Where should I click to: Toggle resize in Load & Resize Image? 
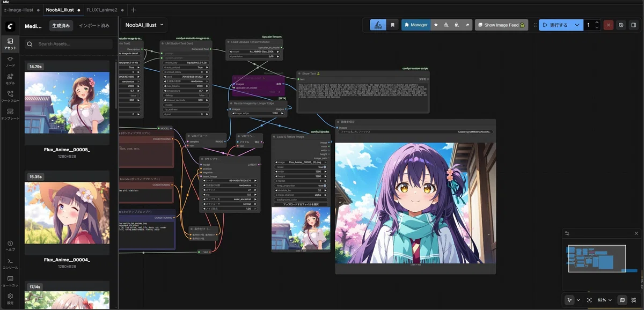[302, 167]
